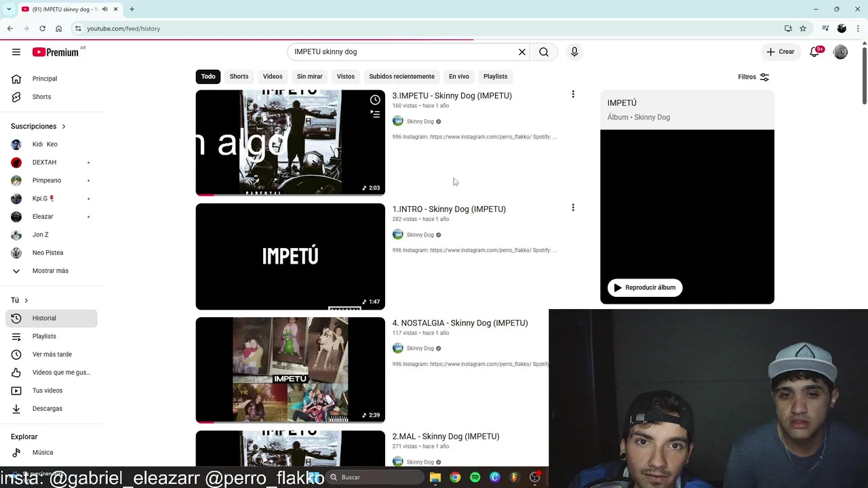Open the Filtros filter options

pos(753,77)
